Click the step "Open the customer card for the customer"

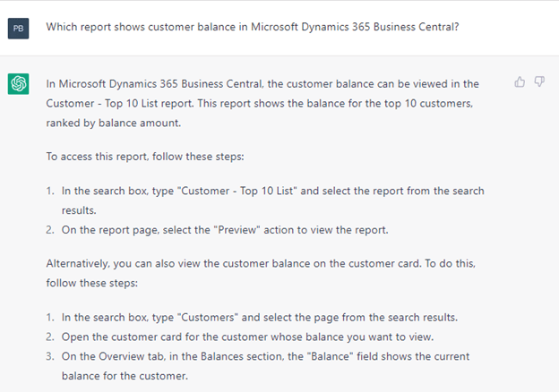pos(247,337)
